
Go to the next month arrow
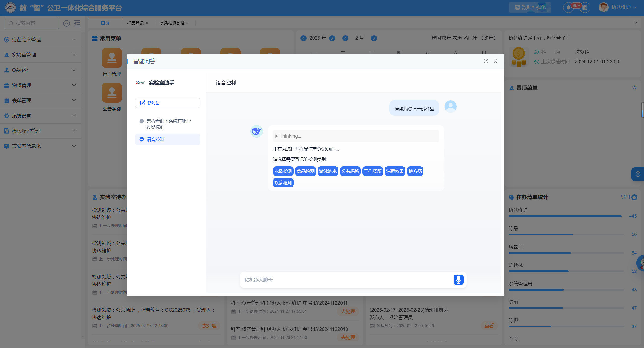[x=374, y=38]
